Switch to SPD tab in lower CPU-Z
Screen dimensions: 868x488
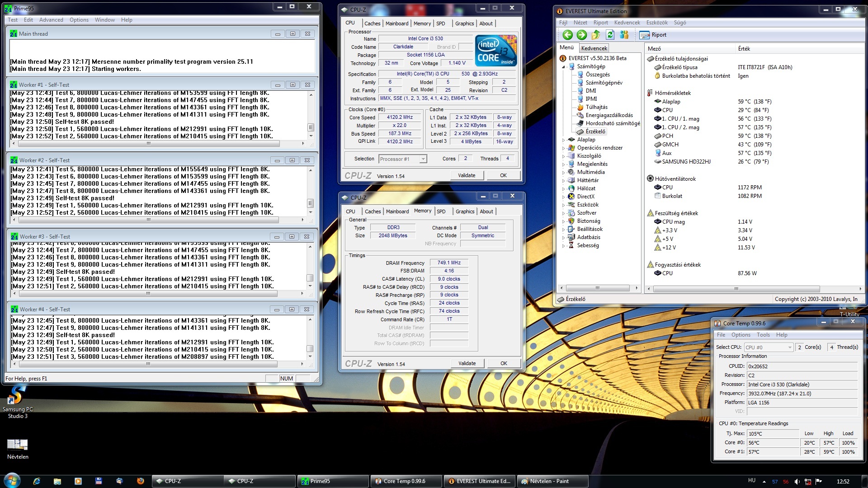(441, 211)
